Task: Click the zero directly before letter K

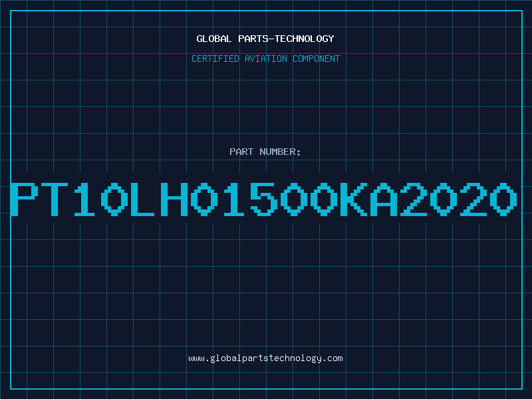Action: 324,199
